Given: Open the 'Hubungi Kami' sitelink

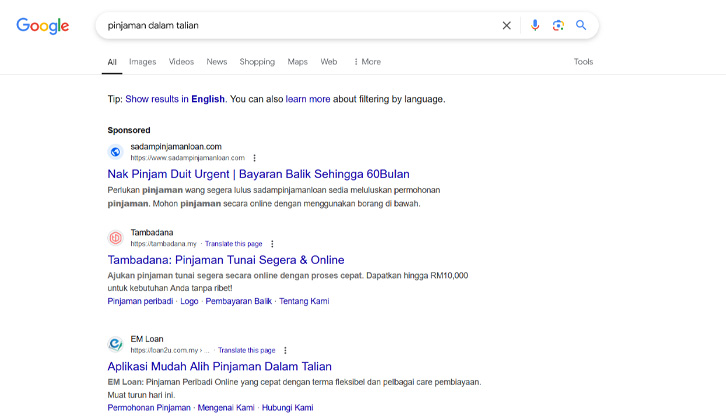Looking at the screenshot, I should pyautogui.click(x=288, y=408).
